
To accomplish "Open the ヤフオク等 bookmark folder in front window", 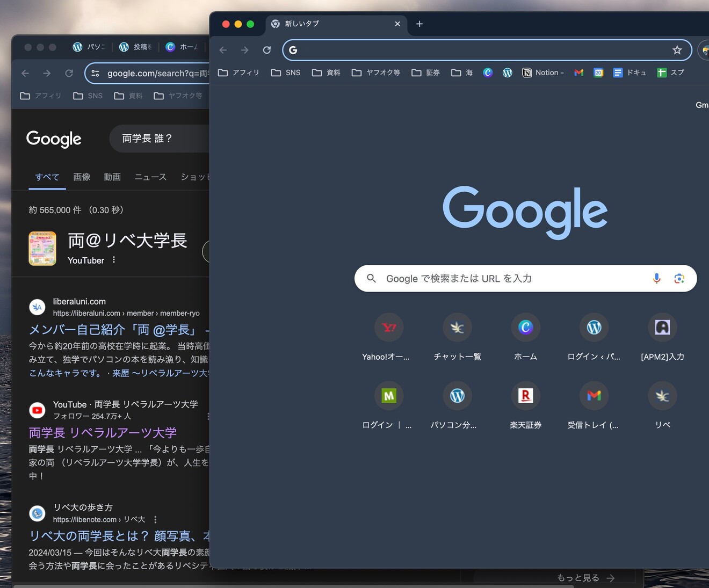I will (x=376, y=72).
